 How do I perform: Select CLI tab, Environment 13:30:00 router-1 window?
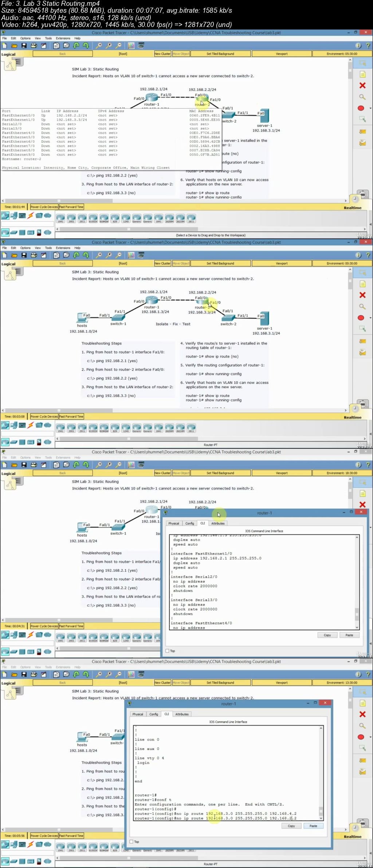[x=166, y=714]
